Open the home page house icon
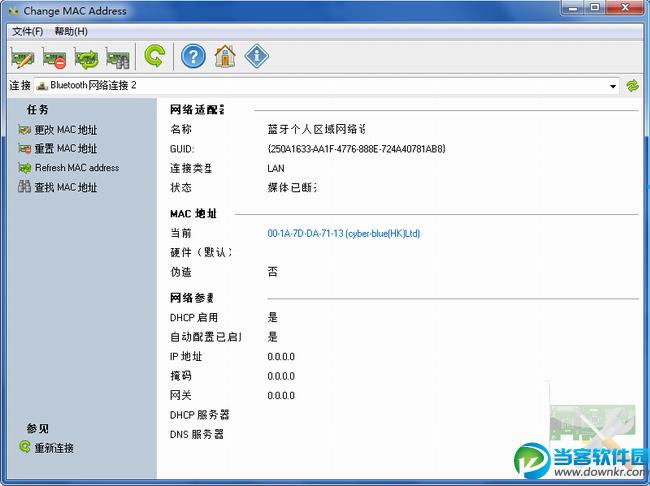Screen dimensions: 650x486 (x=225, y=56)
